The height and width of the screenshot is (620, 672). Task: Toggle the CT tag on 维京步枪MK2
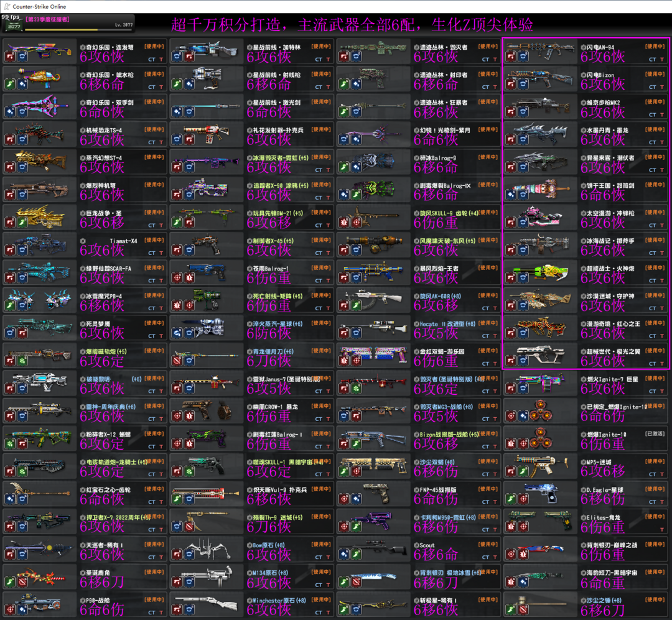tap(653, 115)
